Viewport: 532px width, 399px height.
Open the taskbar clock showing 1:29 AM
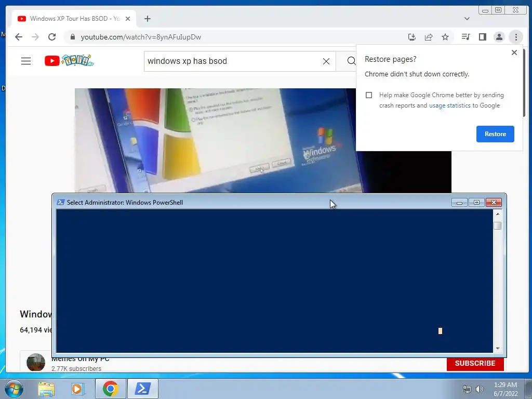click(x=506, y=389)
